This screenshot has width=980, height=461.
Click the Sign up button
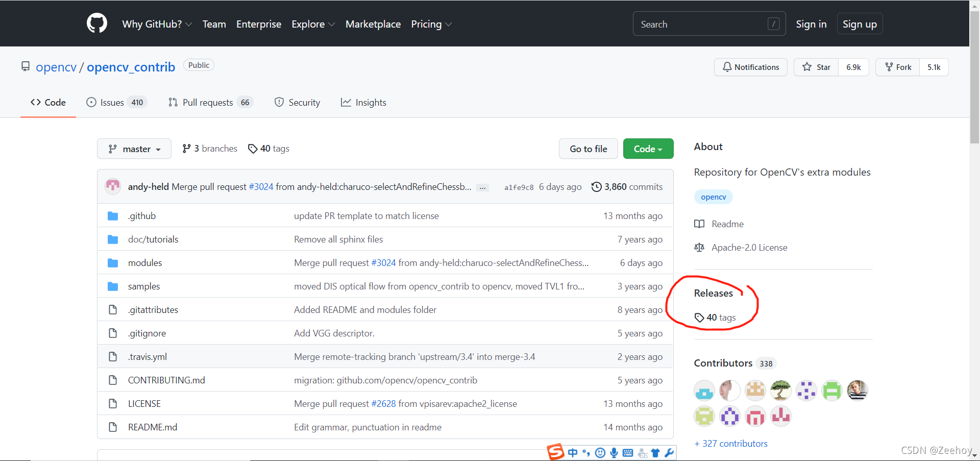point(860,24)
